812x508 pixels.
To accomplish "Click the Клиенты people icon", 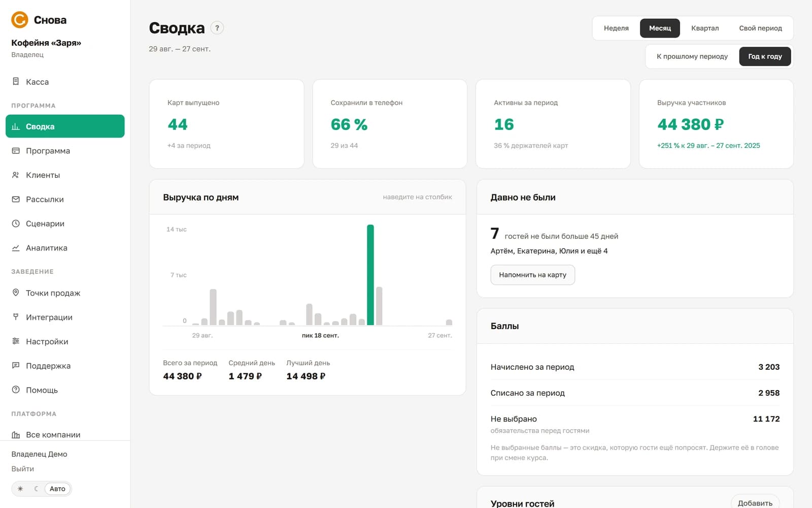I will (16, 175).
